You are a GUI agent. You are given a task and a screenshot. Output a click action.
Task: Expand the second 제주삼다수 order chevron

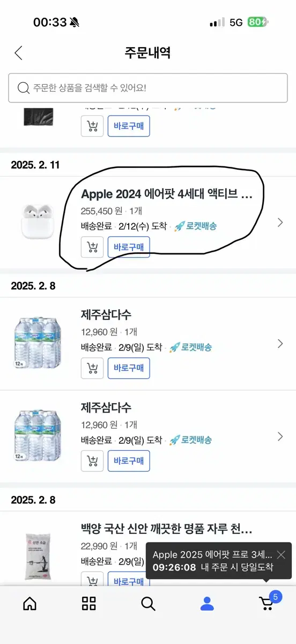[280, 436]
